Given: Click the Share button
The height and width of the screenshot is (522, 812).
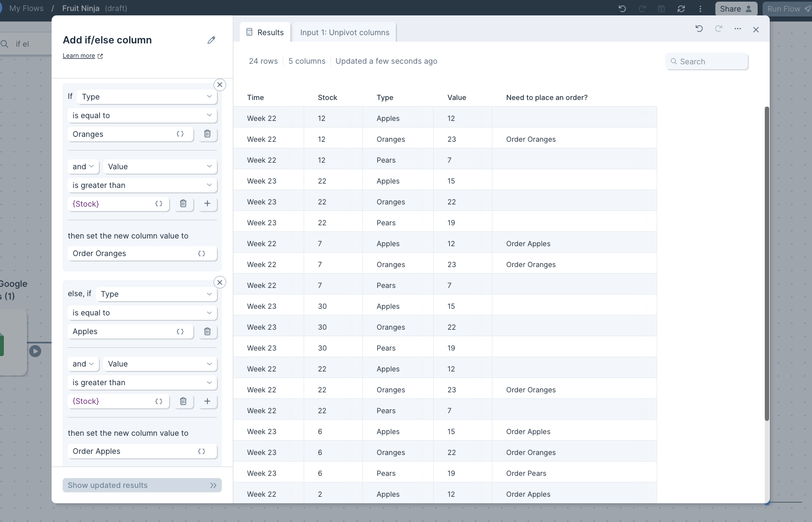Looking at the screenshot, I should point(736,9).
